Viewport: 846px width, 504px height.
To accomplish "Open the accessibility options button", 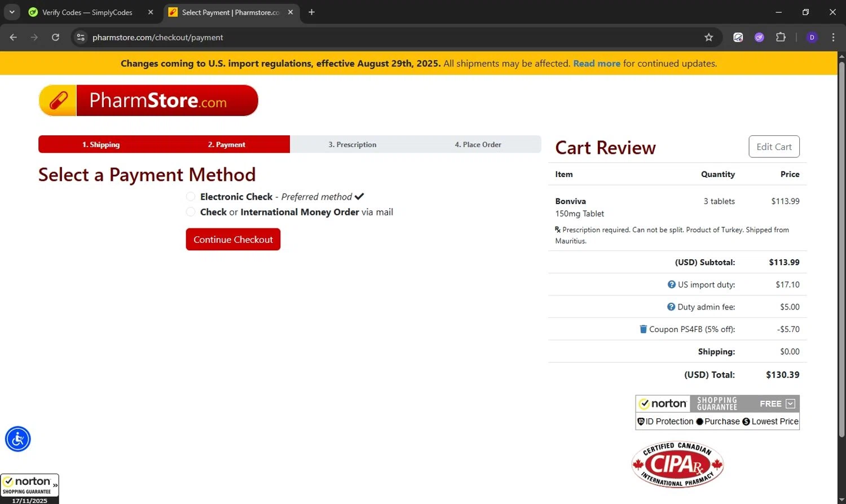I will point(18,439).
